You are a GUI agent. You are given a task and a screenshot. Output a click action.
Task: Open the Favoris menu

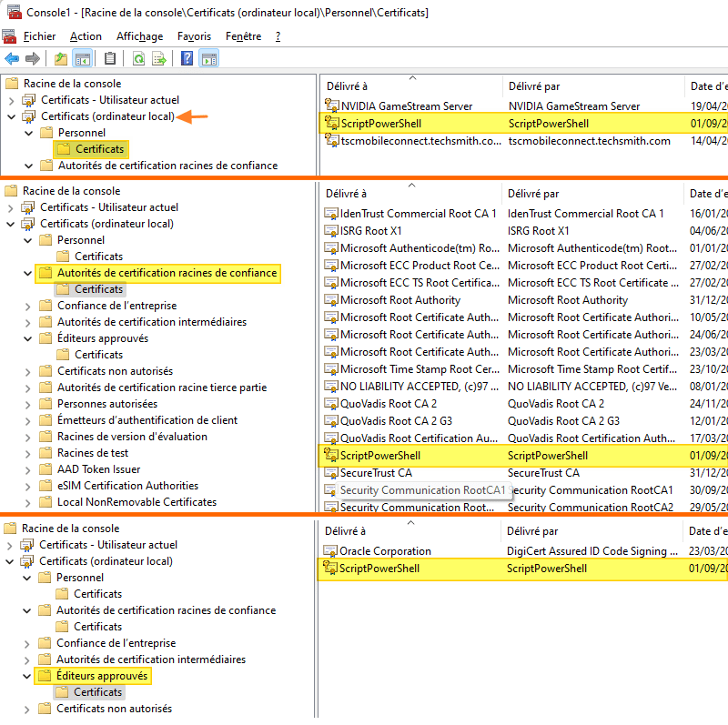pyautogui.click(x=194, y=36)
